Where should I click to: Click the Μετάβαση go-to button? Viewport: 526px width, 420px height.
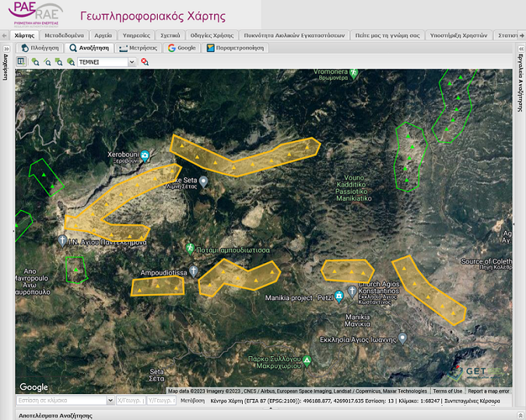pos(193,400)
